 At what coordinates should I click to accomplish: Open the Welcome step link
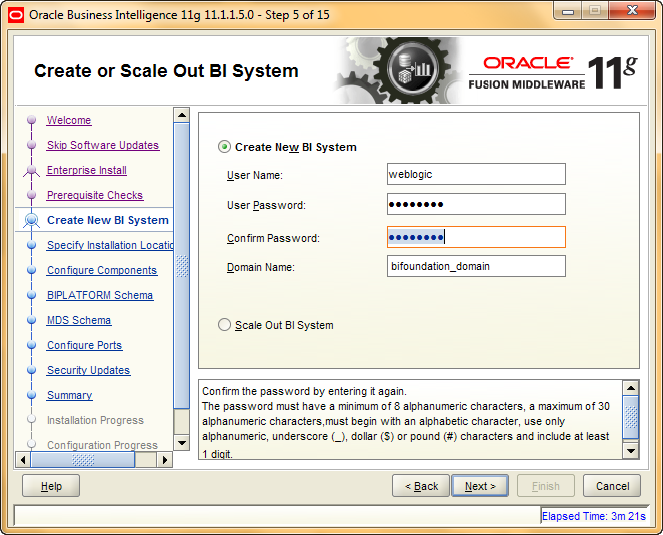coord(69,120)
